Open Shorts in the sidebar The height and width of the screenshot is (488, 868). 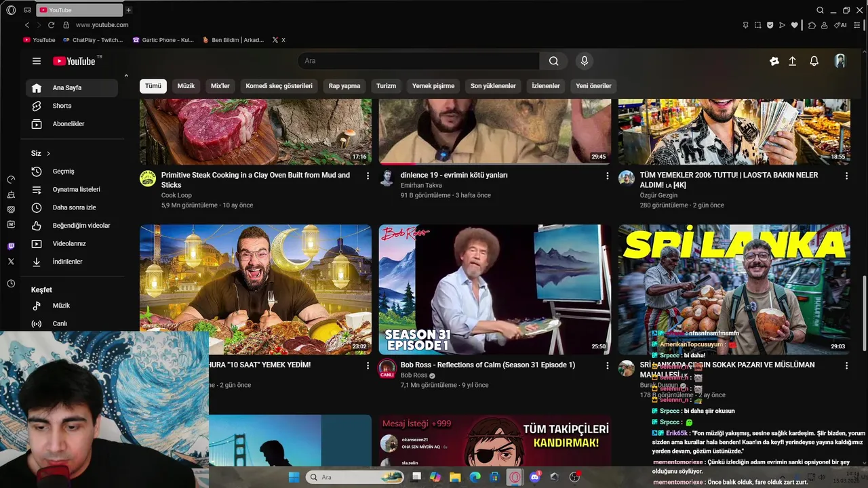[73, 106]
